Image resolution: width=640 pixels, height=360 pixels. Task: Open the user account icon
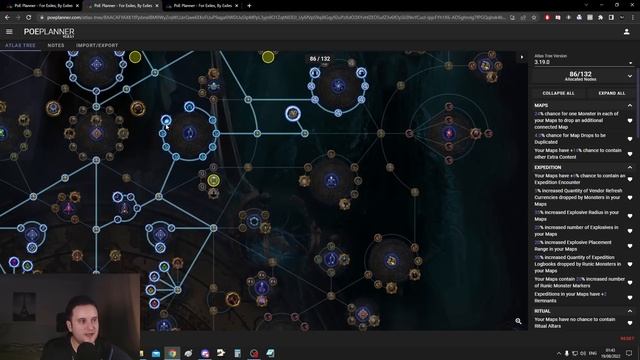point(626,31)
